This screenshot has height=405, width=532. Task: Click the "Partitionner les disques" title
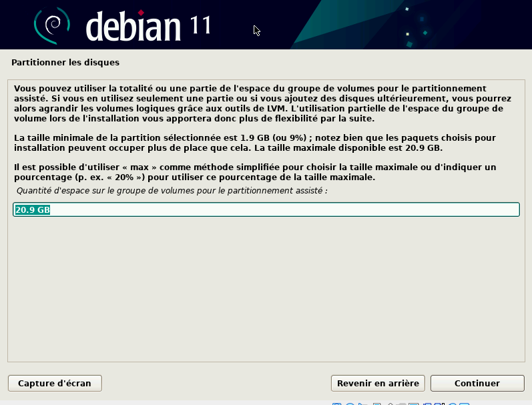coord(65,63)
